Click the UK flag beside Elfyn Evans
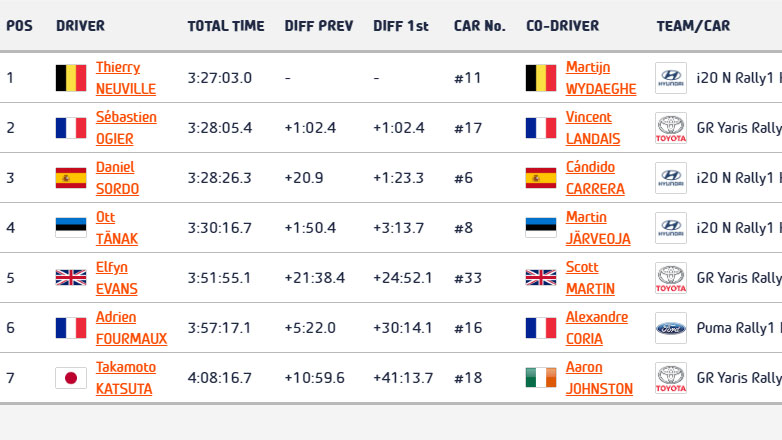The height and width of the screenshot is (440, 782). coord(70,278)
